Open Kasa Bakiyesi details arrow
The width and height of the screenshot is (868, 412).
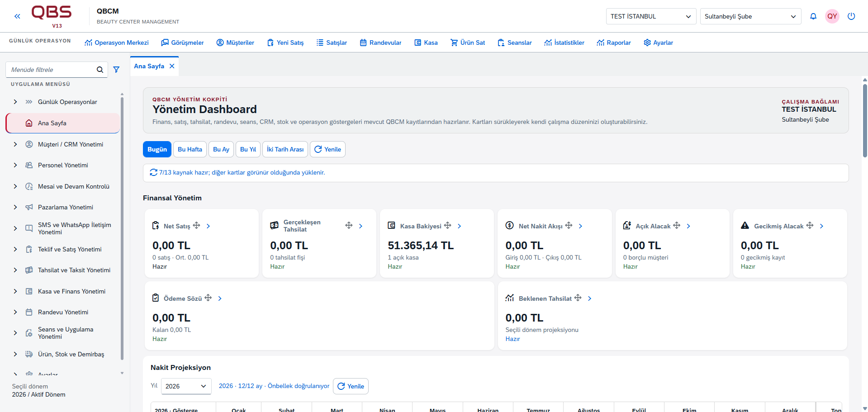459,226
